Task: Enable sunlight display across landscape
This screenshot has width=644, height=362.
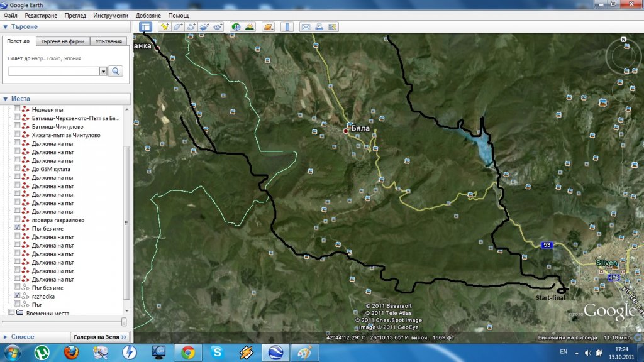Action: [x=250, y=27]
